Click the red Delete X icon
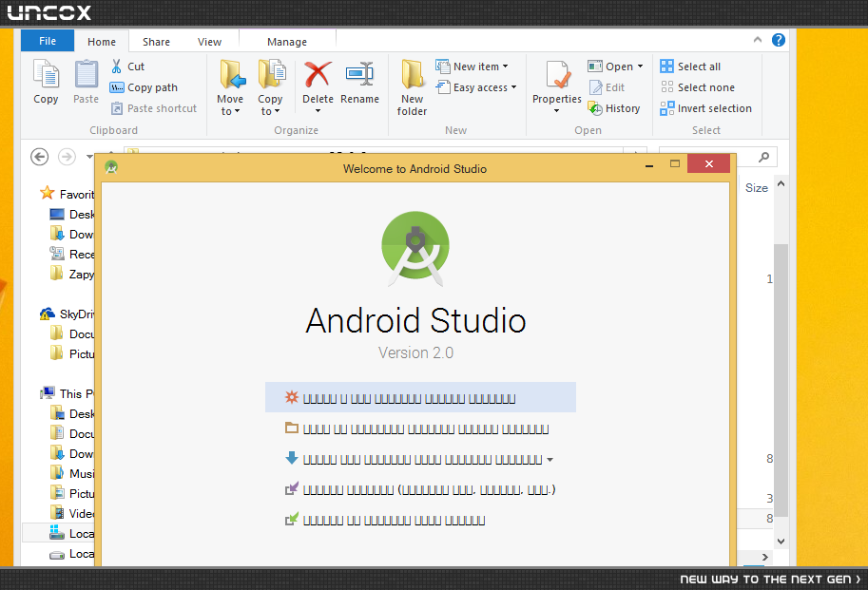Screen dimensions: 868x590 [318, 74]
